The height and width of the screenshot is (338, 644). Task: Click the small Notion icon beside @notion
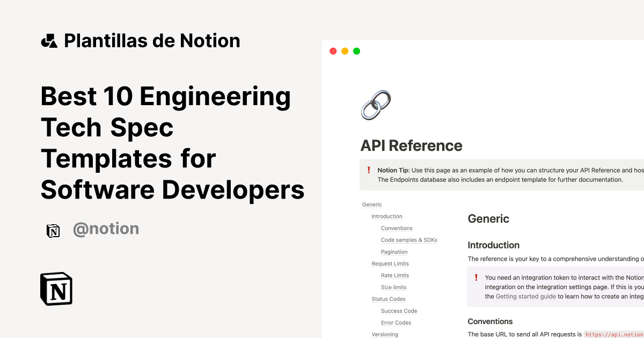[x=53, y=231]
